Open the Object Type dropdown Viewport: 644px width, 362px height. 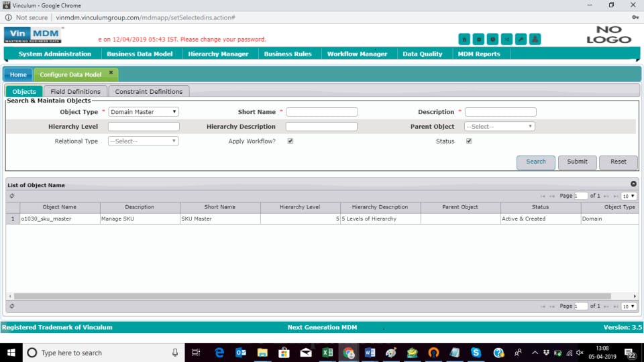pos(144,112)
